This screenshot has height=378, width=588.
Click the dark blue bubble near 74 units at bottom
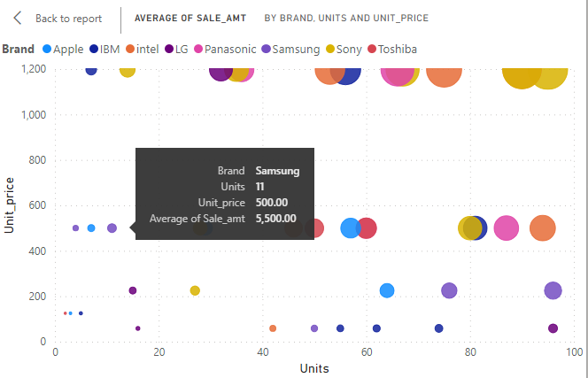pyautogui.click(x=438, y=328)
